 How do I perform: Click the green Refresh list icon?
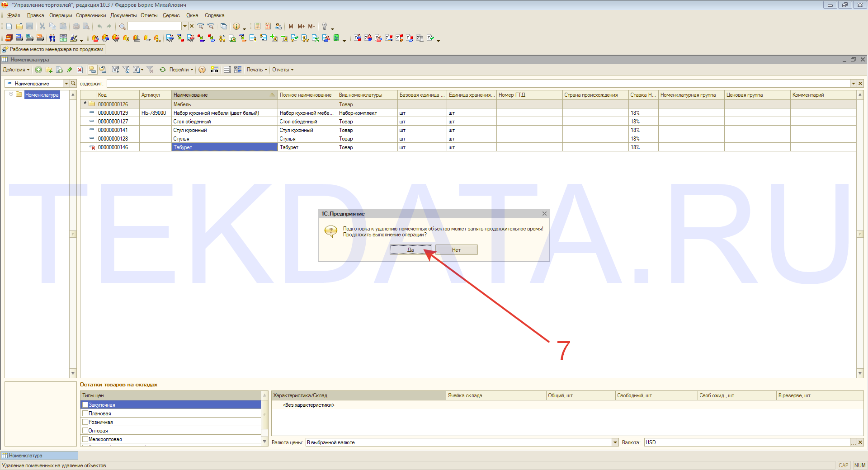[163, 70]
